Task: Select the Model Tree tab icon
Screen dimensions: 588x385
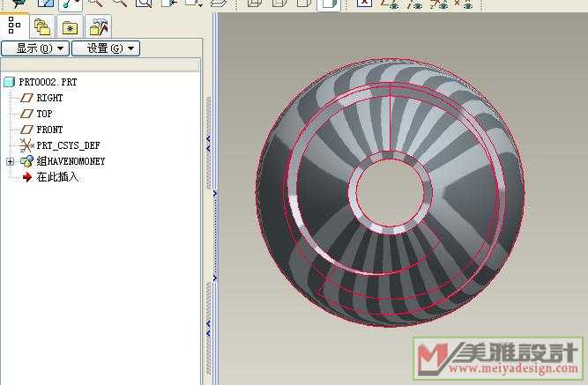Action: click(x=15, y=26)
